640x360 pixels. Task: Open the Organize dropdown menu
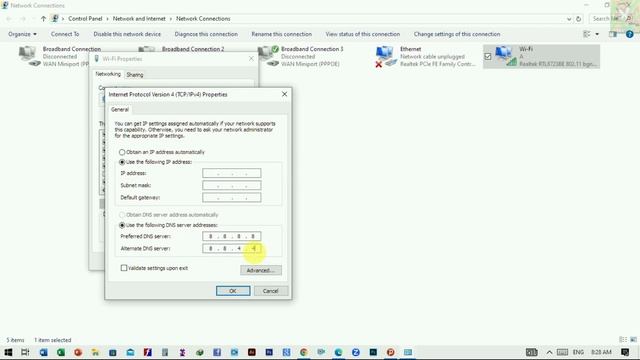(22, 34)
